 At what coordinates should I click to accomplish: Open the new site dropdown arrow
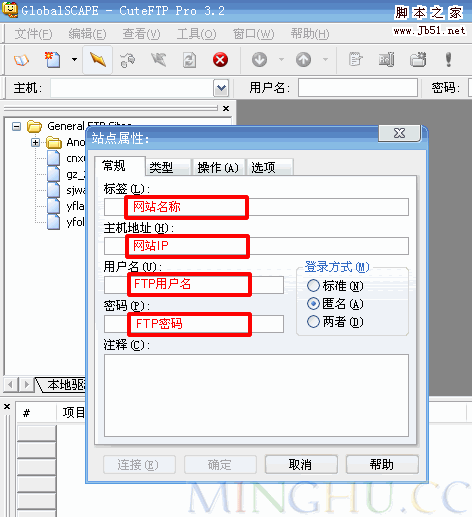[74, 60]
